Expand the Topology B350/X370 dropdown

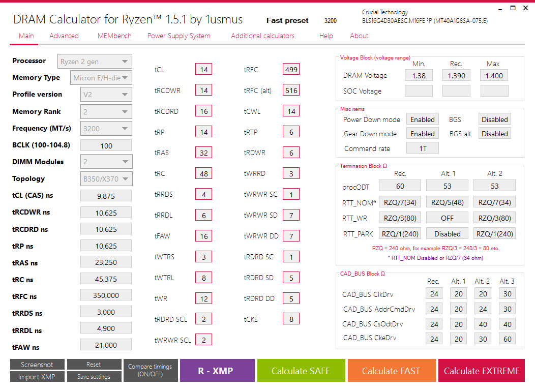pyautogui.click(x=106, y=179)
